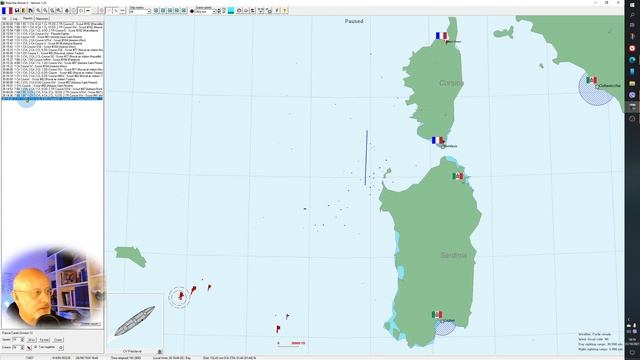Image resolution: width=640 pixels, height=360 pixels.
Task: Select the highlighted blue report row
Action: [52, 98]
